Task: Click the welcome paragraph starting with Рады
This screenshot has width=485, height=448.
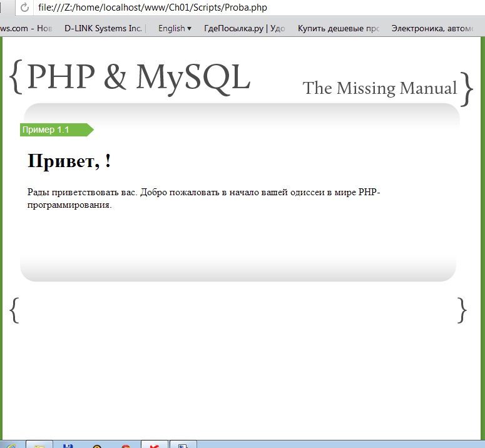Action: 204,198
